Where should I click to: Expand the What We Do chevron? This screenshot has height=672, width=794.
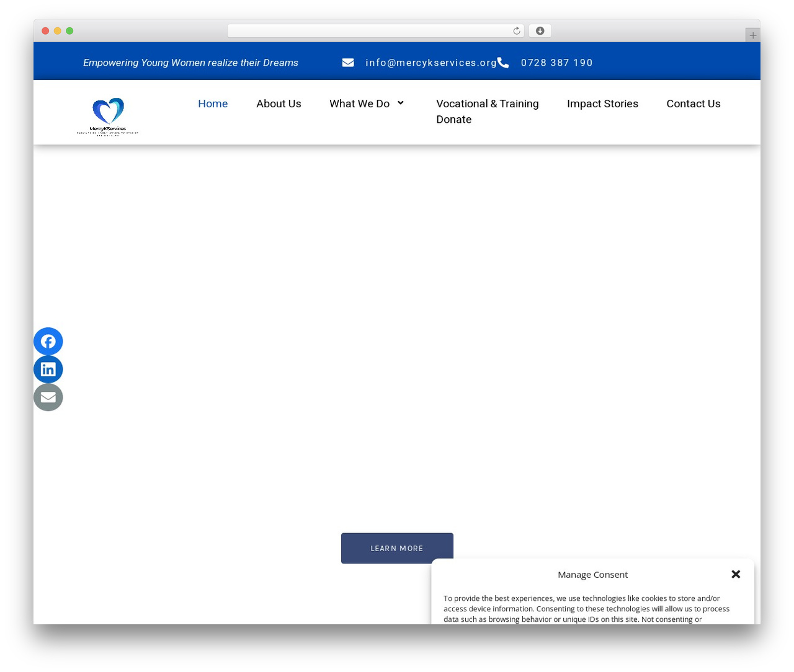tap(400, 103)
